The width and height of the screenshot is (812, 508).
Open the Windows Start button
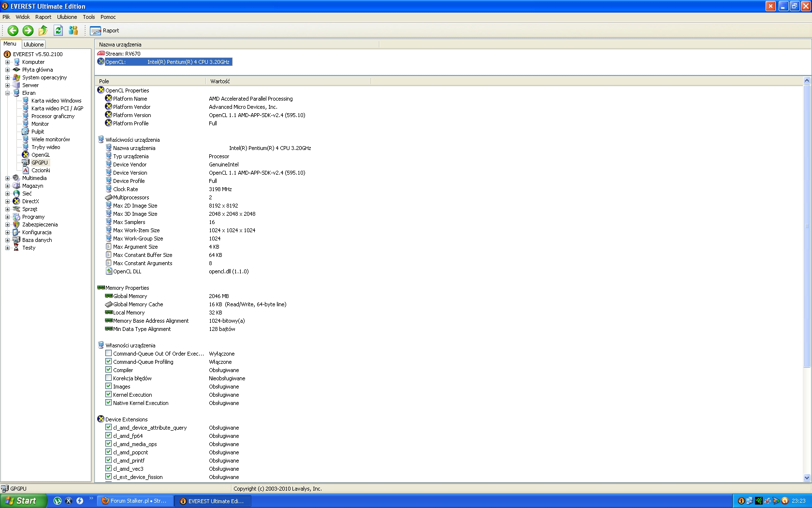click(23, 501)
